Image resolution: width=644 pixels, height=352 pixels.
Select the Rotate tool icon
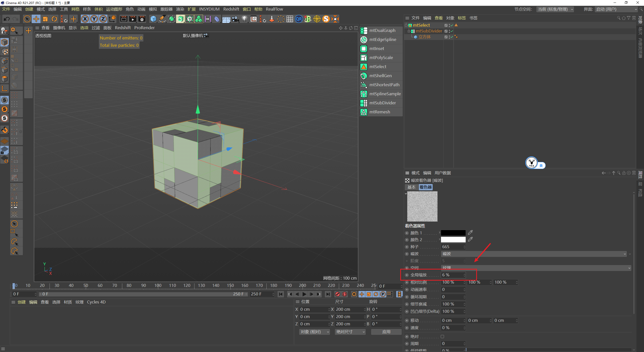[x=54, y=19]
